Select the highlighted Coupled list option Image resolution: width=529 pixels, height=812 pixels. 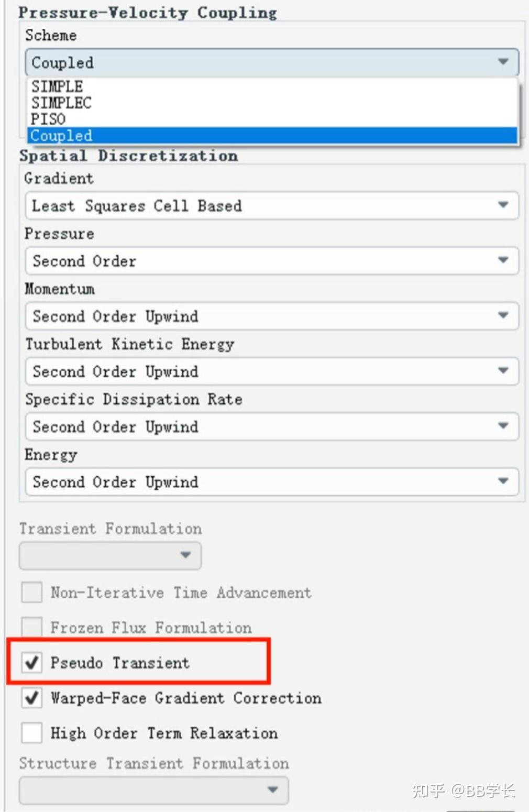pyautogui.click(x=61, y=136)
